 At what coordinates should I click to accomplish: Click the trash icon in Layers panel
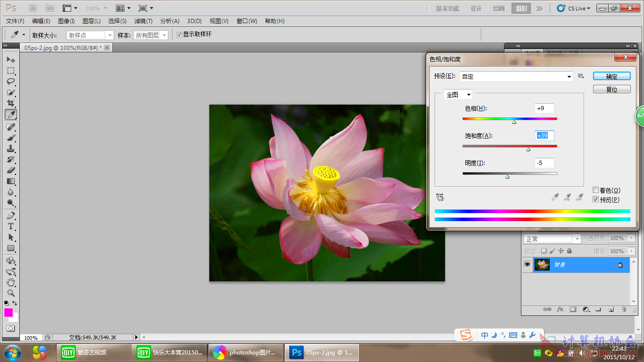623,309
